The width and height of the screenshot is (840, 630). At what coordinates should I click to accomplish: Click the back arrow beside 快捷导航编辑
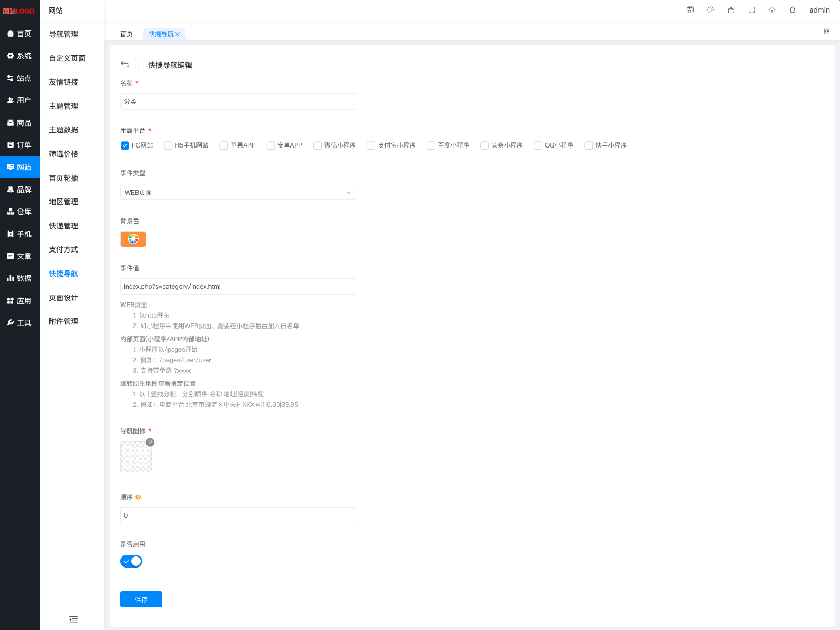[x=125, y=65]
